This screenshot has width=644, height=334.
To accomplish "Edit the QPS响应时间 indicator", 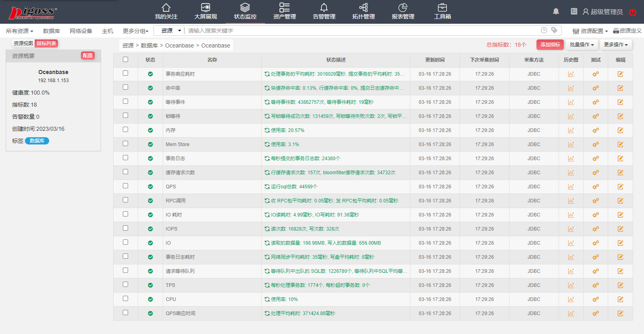I will (x=620, y=313).
